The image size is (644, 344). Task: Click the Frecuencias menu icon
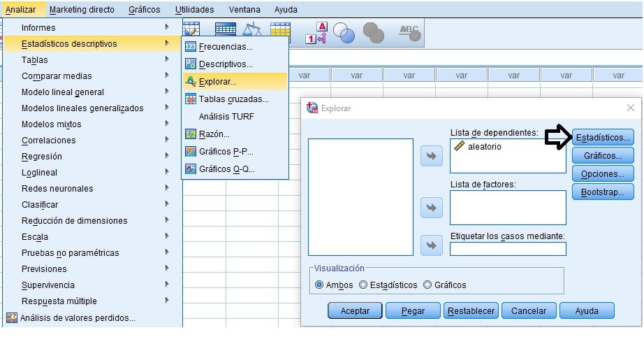coord(191,46)
